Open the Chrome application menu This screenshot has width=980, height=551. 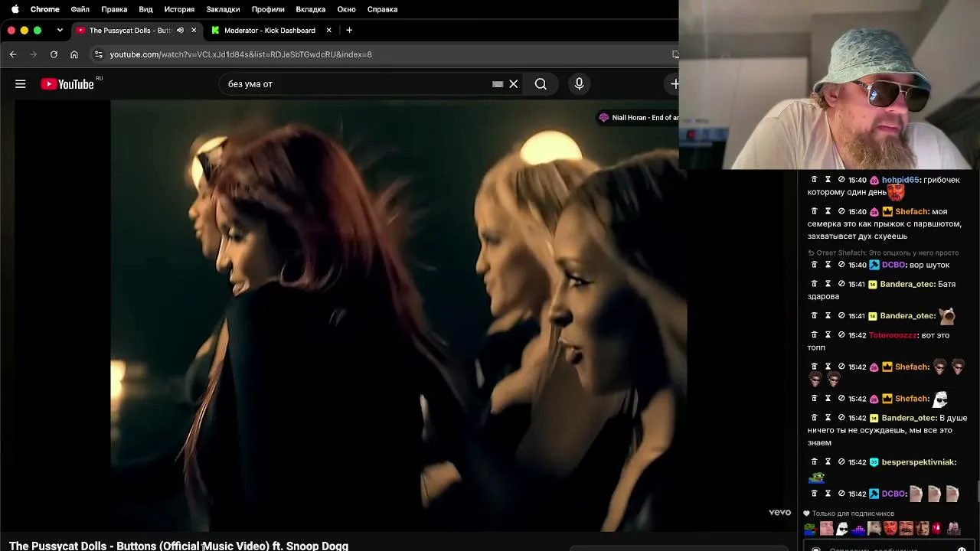(x=44, y=9)
